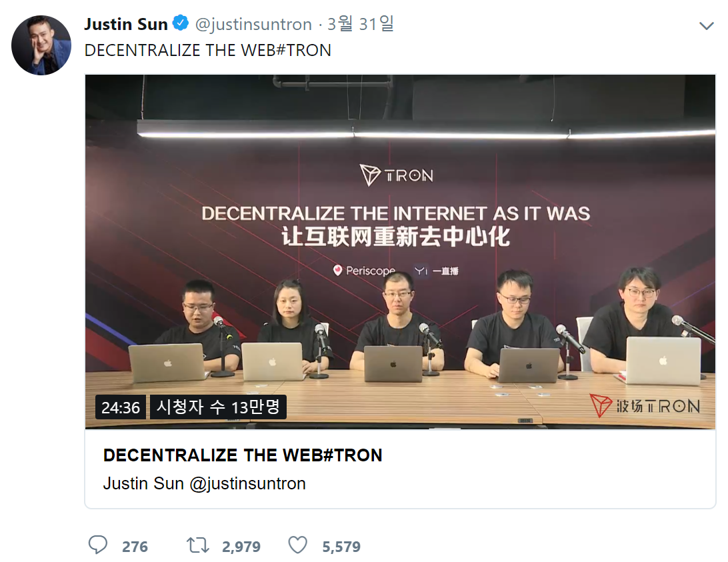Open the Justin Sun display name link
The image size is (728, 562).
point(126,24)
